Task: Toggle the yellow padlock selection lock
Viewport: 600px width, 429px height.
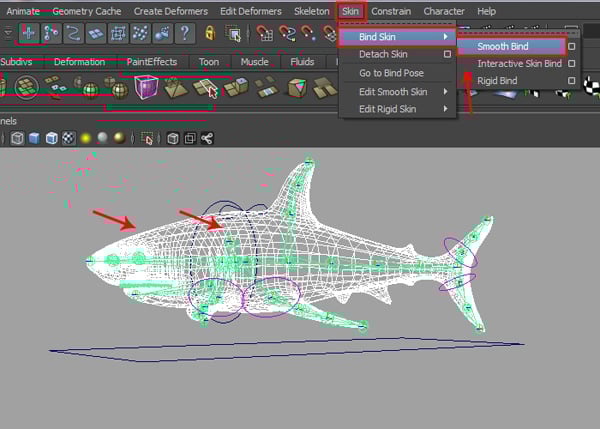Action: coord(210,33)
